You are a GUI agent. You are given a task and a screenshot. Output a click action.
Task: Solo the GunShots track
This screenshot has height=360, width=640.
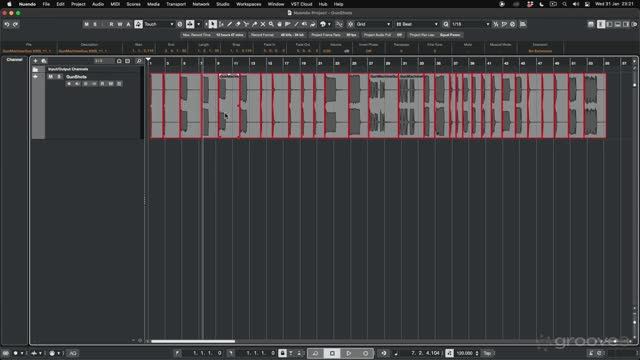tap(59, 77)
